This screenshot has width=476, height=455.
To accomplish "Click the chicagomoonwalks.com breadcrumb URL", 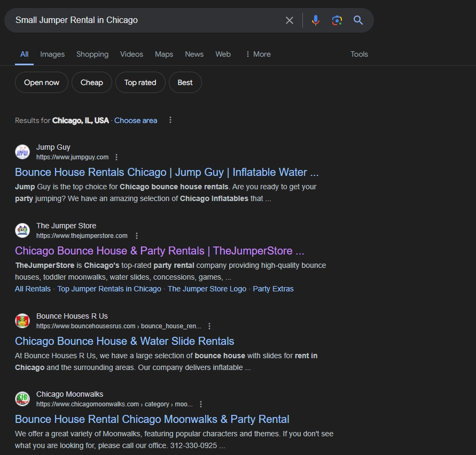I will [x=114, y=404].
